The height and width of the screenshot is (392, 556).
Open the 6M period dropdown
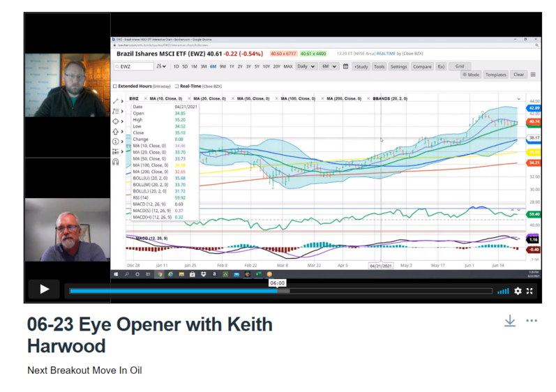pyautogui.click(x=329, y=66)
